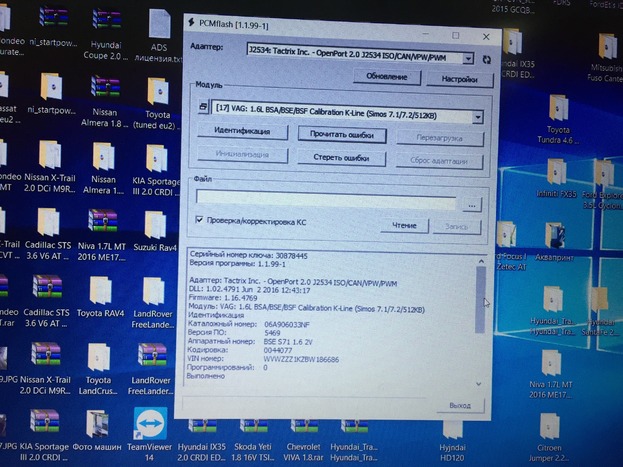Click the refresh adapters icon
Screen dimensions: 623x467
click(486, 59)
